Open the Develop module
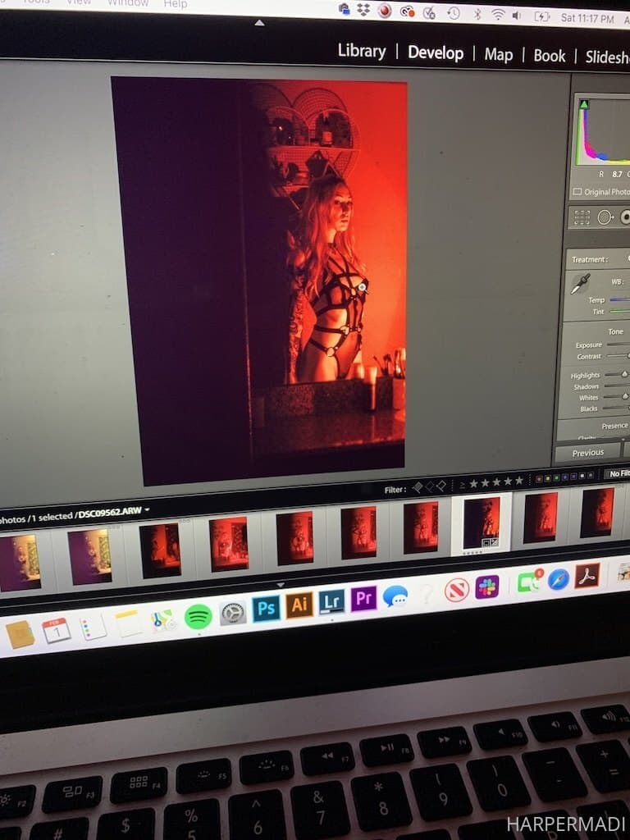 pyautogui.click(x=436, y=52)
